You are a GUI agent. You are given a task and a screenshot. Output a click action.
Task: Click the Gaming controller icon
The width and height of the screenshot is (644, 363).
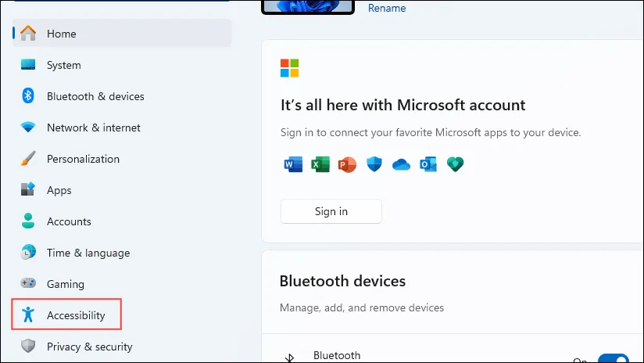point(28,283)
